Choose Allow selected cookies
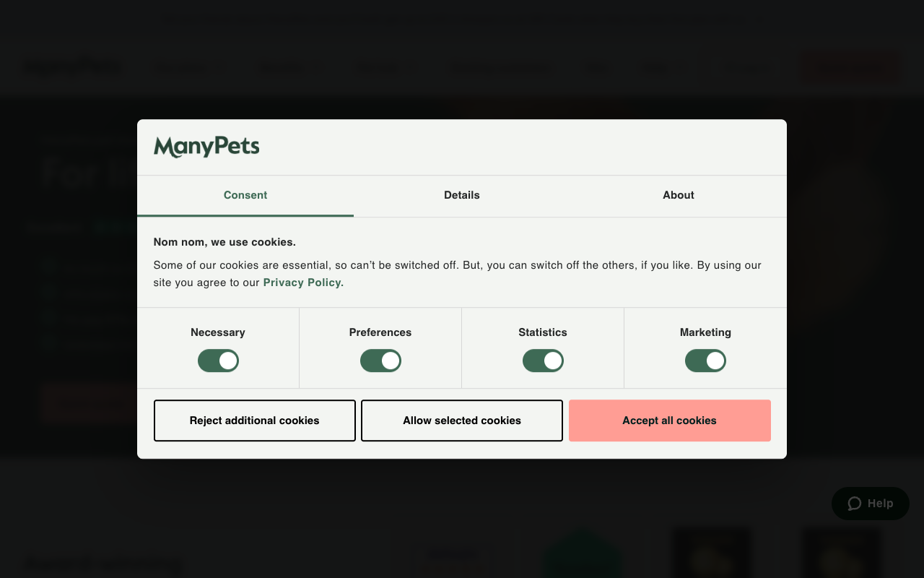 [462, 420]
